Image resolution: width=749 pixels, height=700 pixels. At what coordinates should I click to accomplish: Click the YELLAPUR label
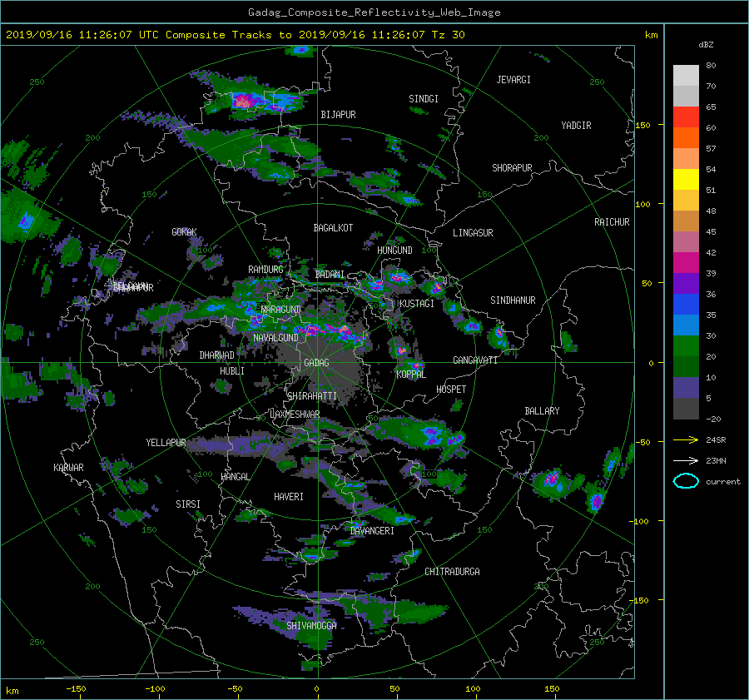point(166,443)
